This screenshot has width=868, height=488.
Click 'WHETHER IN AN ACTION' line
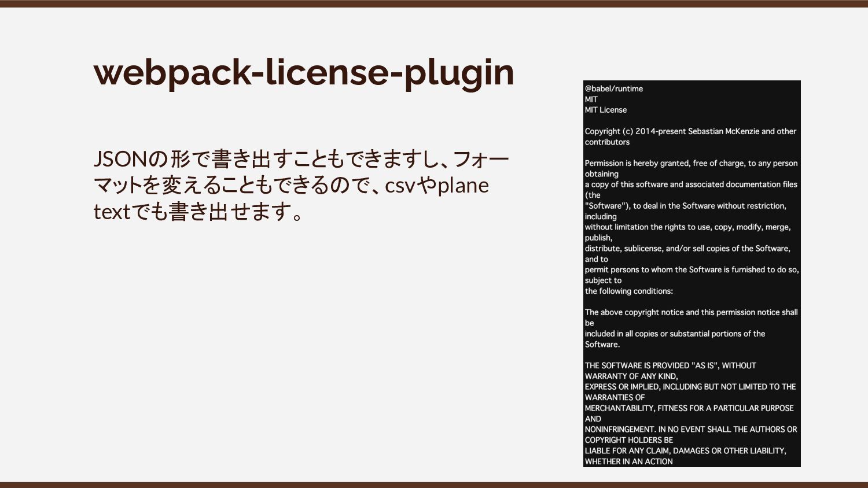click(628, 461)
